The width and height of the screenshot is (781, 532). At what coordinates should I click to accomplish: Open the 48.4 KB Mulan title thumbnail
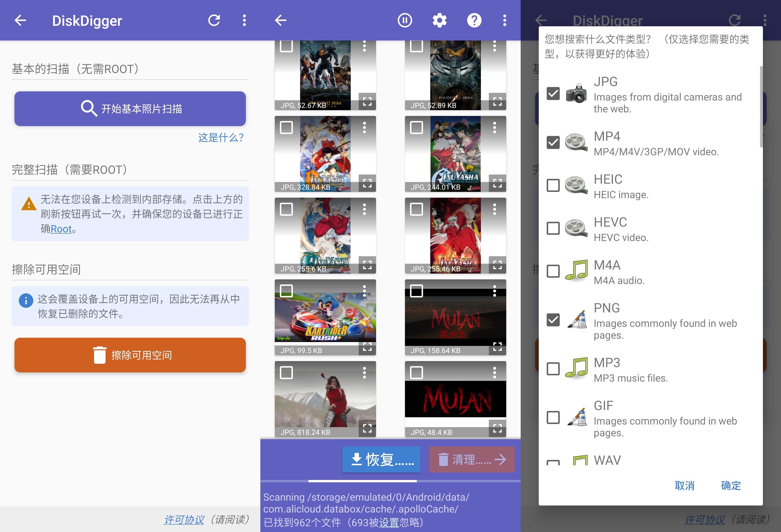pos(455,399)
